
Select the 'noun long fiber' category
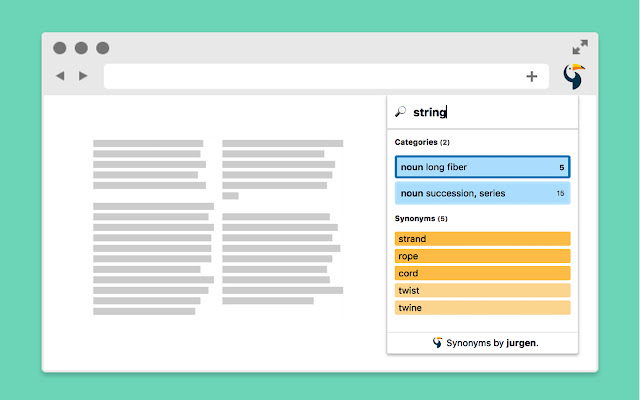(x=482, y=167)
